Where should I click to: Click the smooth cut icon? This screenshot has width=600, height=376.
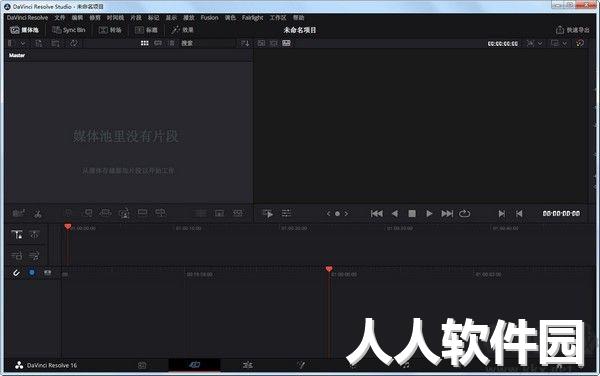[238, 213]
